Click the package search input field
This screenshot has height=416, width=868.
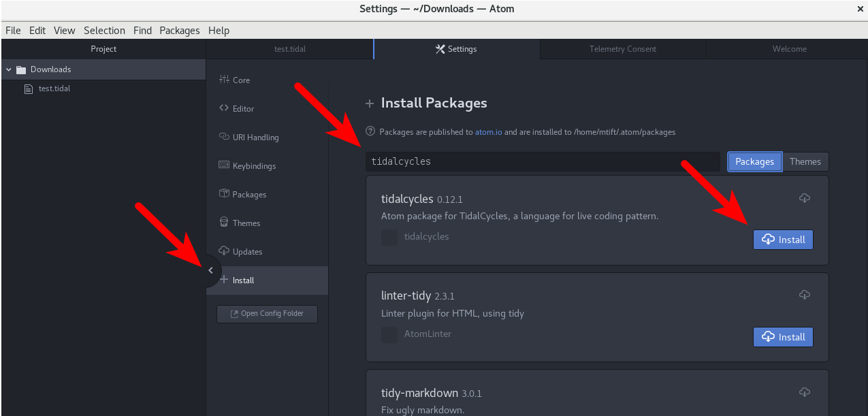point(543,161)
